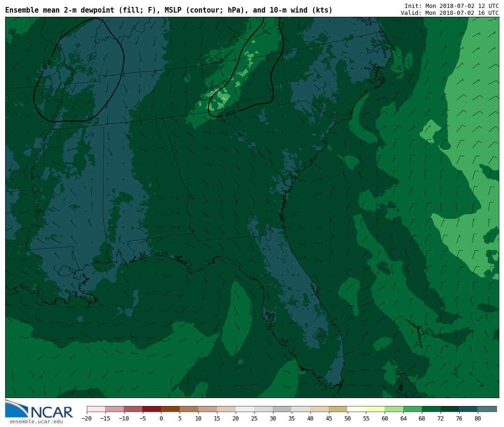This screenshot has width=504, height=427.
Task: Pick the swatch between -15 and -10
Action: [x=115, y=409]
